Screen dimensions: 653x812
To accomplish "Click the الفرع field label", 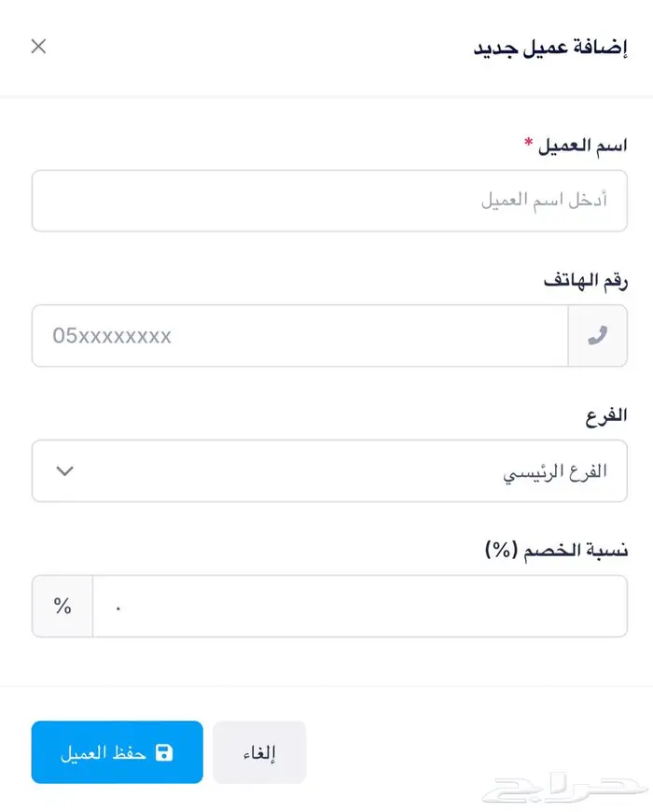I will (x=606, y=416).
